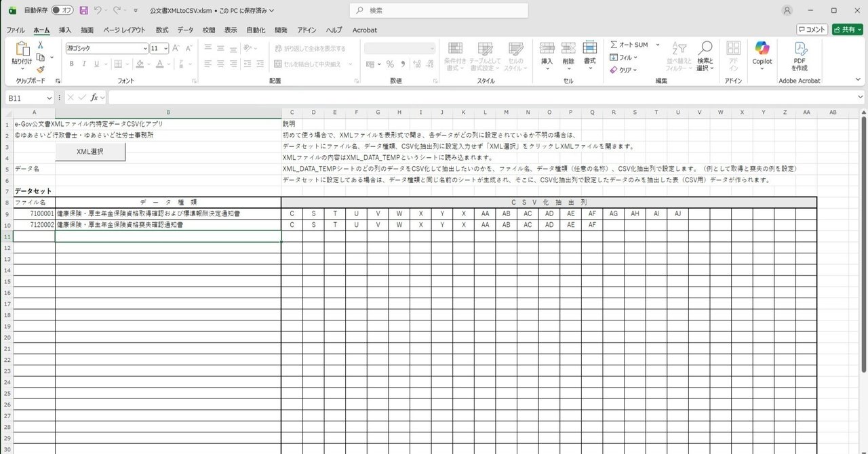Click the AutoSUM (オートSUM) icon

tap(614, 45)
